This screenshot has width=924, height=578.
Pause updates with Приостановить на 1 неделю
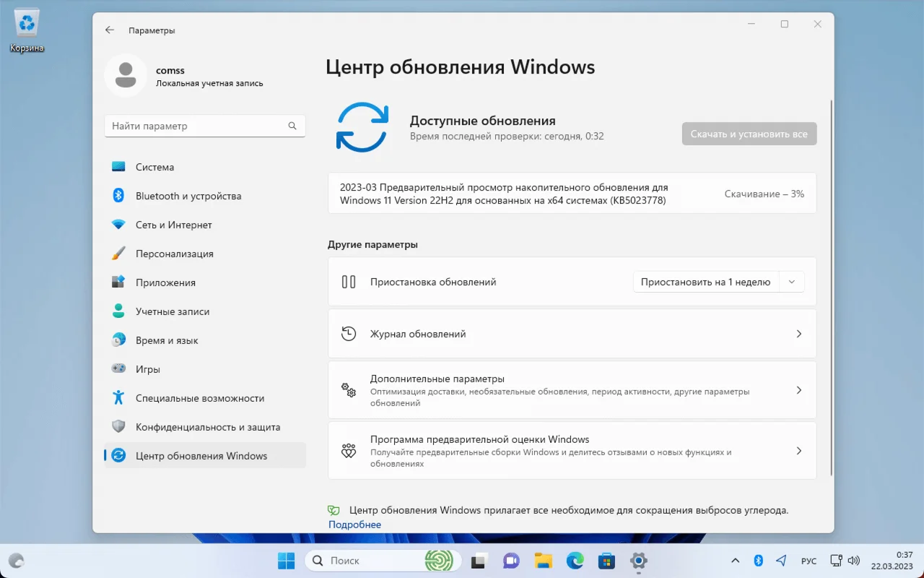point(705,282)
